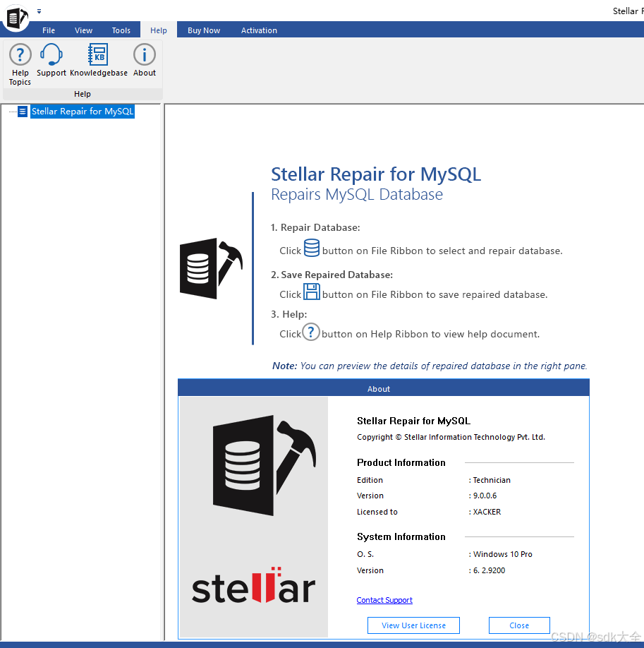Screen dimensions: 644x648
Task: Click the product logo image in About dialog
Action: [265, 465]
